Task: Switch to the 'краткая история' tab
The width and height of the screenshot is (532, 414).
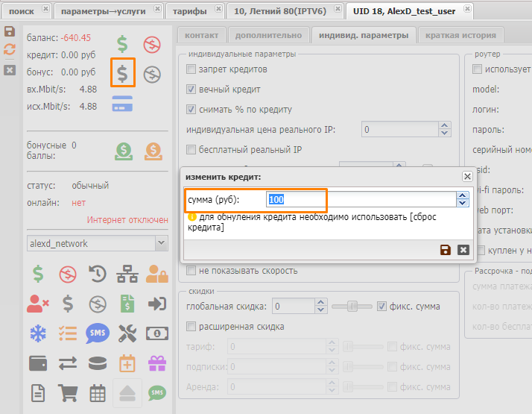Action: [x=460, y=36]
